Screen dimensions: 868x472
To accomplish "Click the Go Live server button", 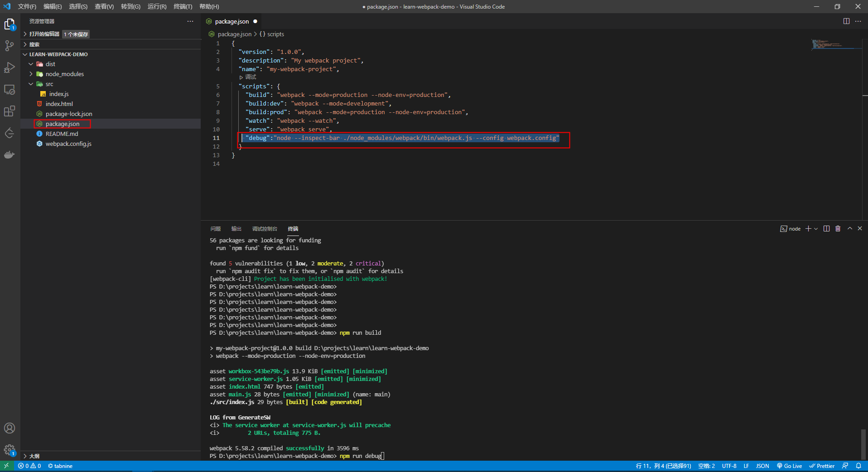I will tap(789, 466).
